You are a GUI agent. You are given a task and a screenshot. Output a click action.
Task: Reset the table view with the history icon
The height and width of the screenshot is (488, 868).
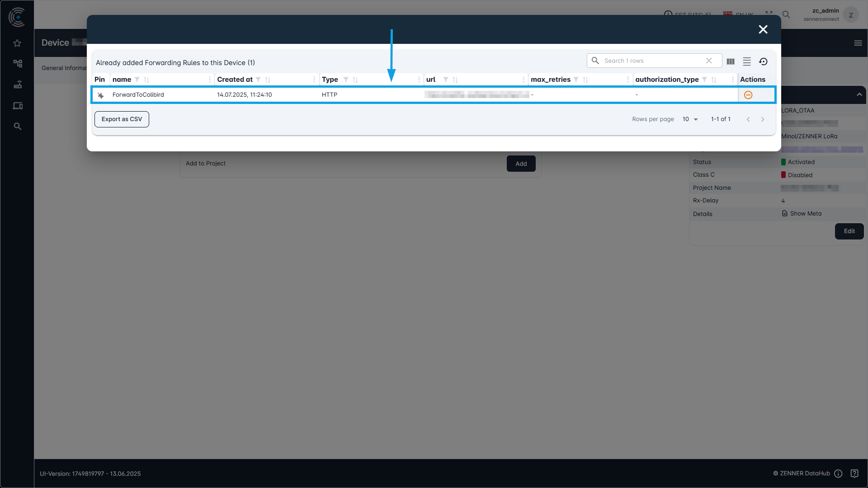764,61
